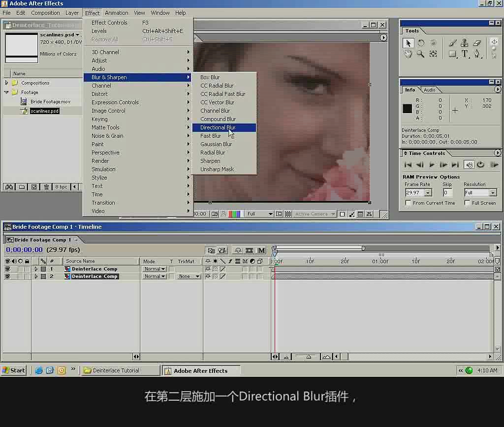The height and width of the screenshot is (427, 504).
Task: Hide layer 1 Deinterlace Comp eye icon
Action: click(7, 269)
